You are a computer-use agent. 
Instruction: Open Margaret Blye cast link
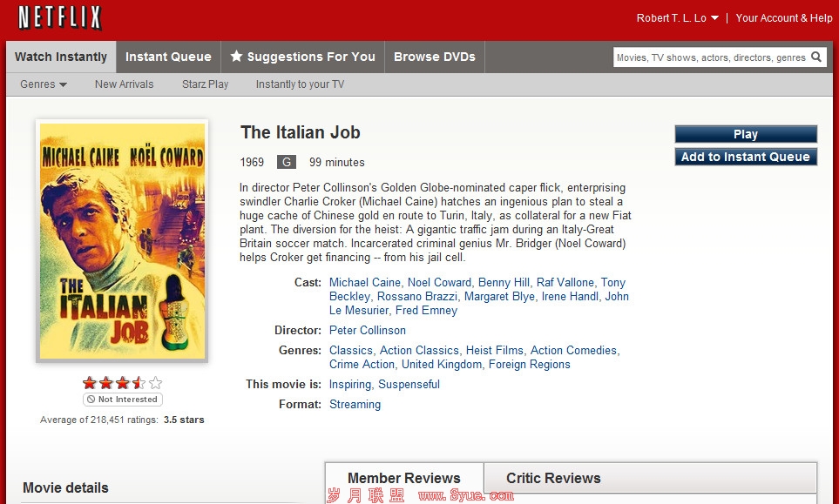pyautogui.click(x=499, y=296)
